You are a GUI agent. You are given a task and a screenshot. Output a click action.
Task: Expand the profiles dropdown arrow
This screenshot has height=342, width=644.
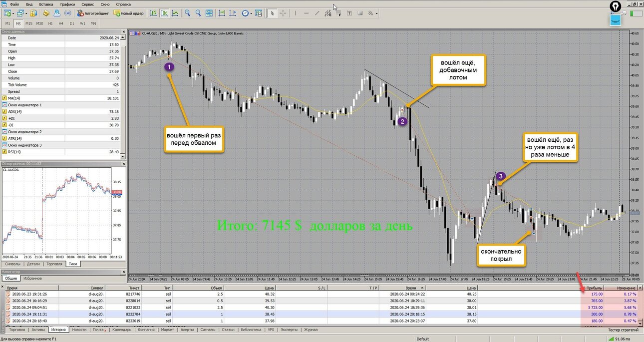click(26, 13)
